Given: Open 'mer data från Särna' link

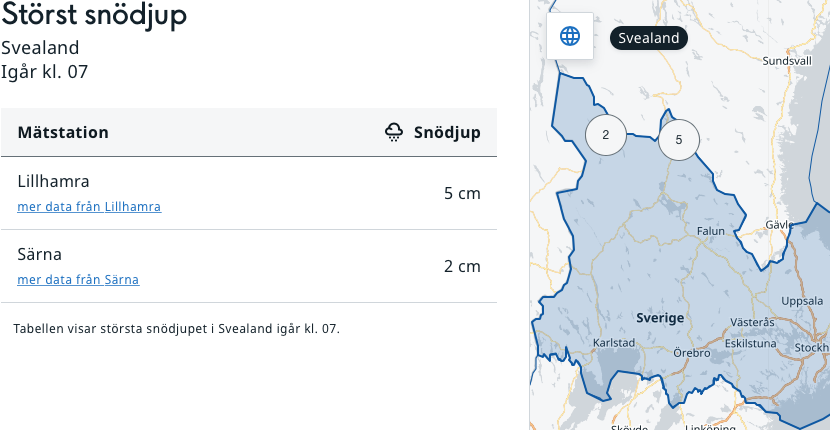Looking at the screenshot, I should pyautogui.click(x=78, y=280).
